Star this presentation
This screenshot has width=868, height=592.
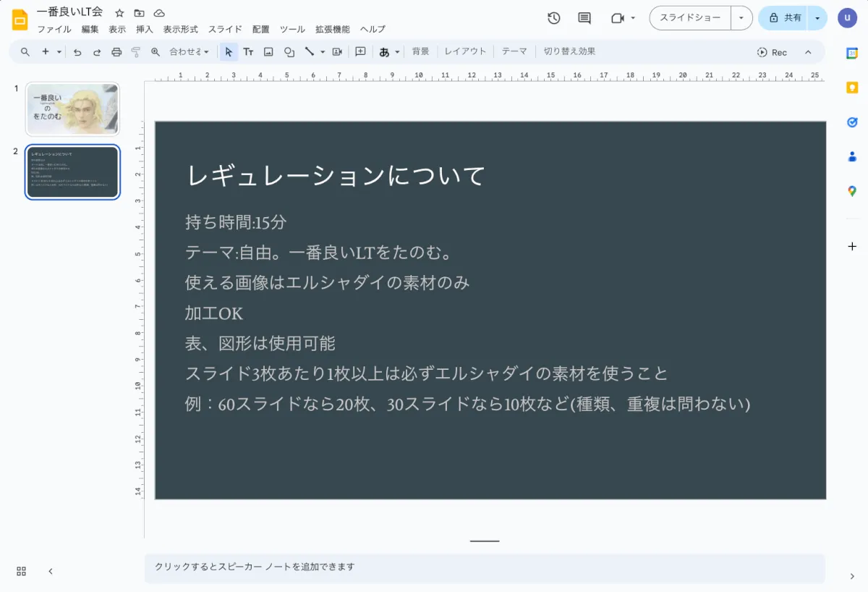120,13
